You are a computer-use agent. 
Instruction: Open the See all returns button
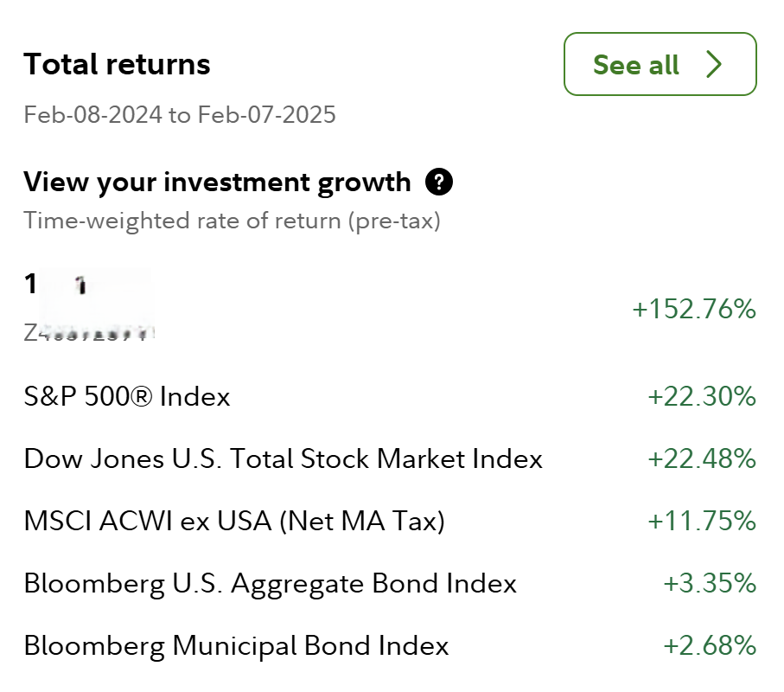(660, 65)
